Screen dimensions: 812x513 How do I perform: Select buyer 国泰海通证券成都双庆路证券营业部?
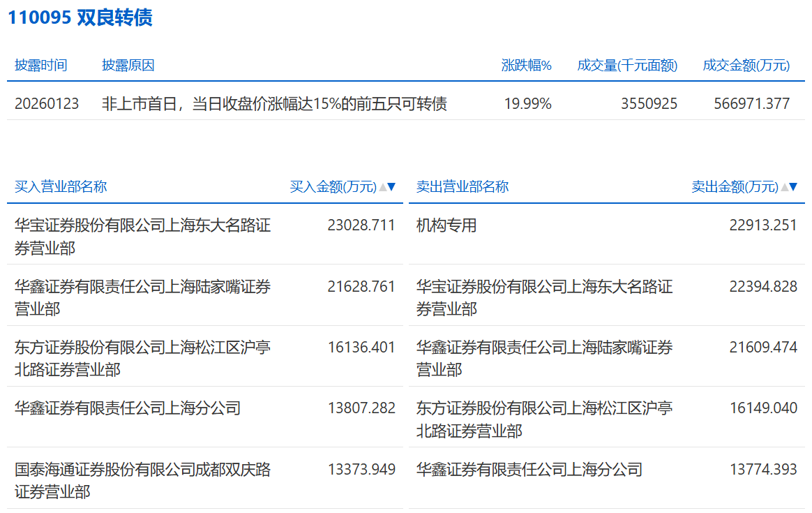(142, 481)
